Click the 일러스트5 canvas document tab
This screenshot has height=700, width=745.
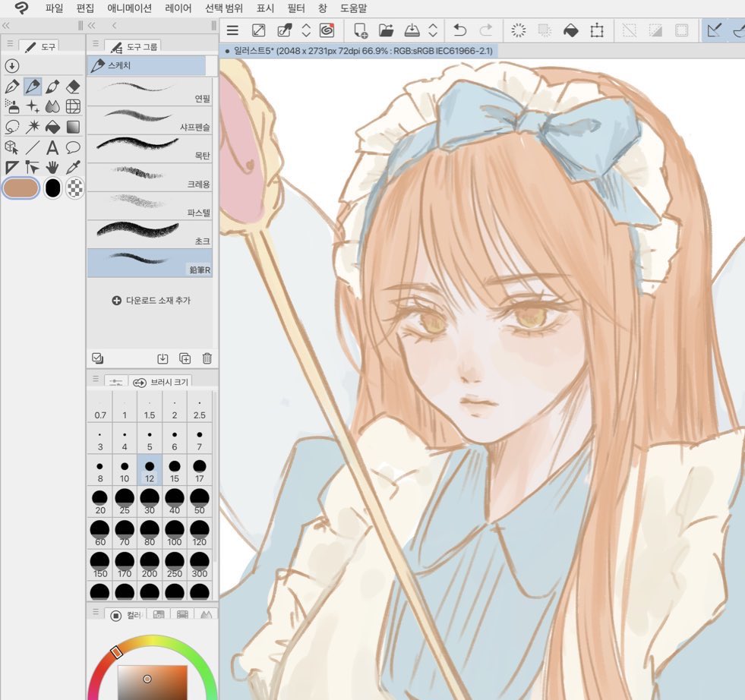[x=358, y=51]
